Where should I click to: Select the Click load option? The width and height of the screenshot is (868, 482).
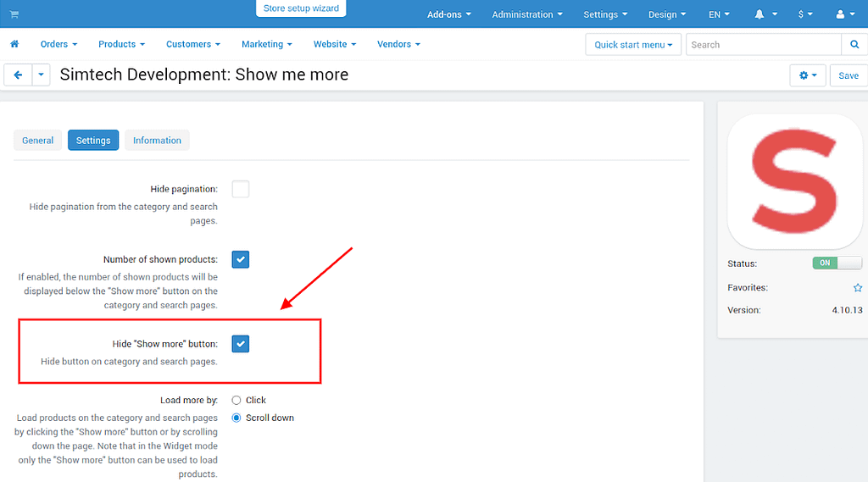(236, 400)
